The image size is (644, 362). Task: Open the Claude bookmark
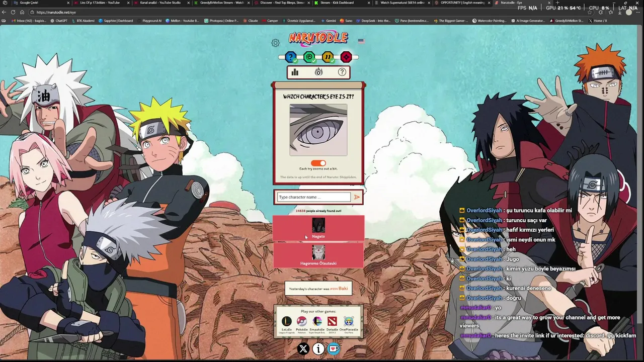251,21
